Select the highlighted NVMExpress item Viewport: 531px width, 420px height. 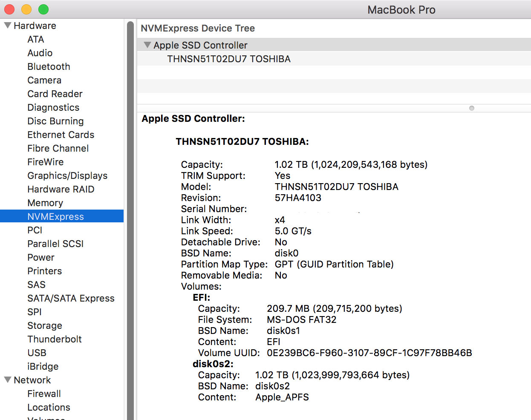62,216
